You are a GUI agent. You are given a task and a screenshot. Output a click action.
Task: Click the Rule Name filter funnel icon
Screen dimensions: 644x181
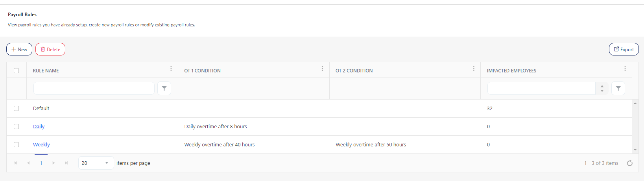[164, 89]
